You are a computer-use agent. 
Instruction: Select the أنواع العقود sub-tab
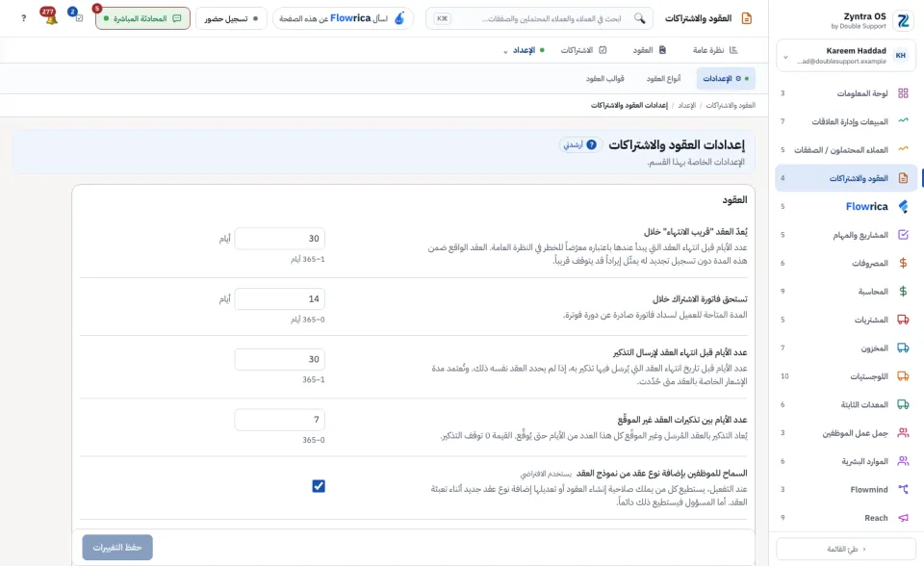[x=663, y=78]
